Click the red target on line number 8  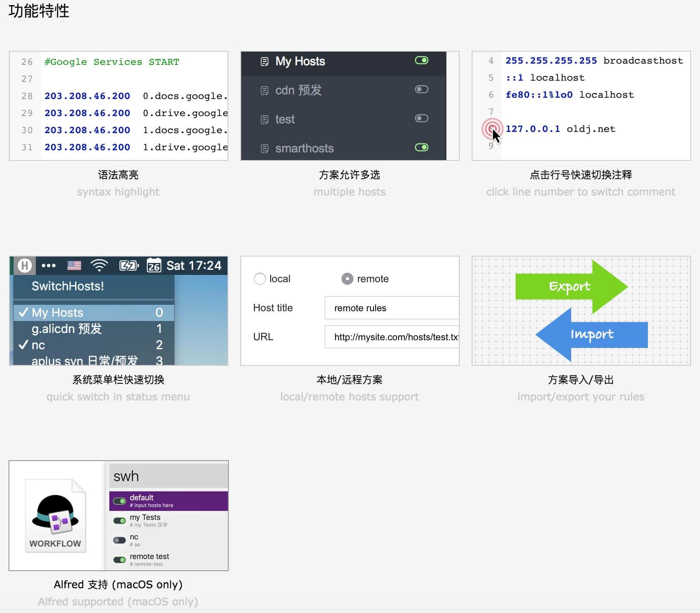coord(492,129)
